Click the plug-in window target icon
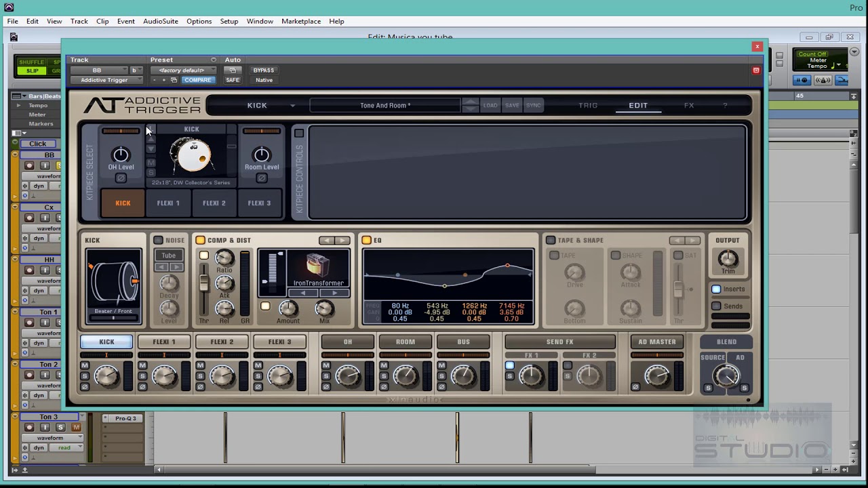This screenshot has width=868, height=488. (x=756, y=70)
